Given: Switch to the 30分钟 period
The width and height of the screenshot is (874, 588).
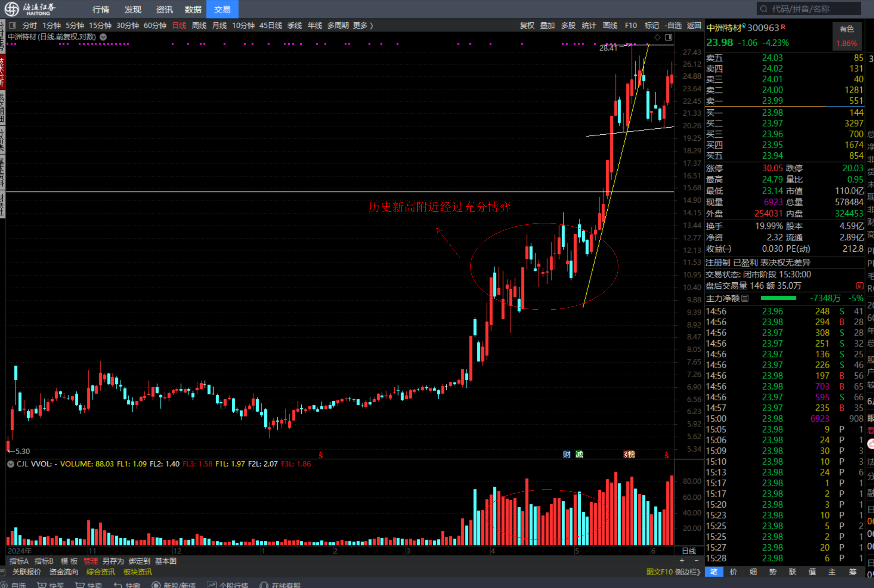Looking at the screenshot, I should 128,25.
